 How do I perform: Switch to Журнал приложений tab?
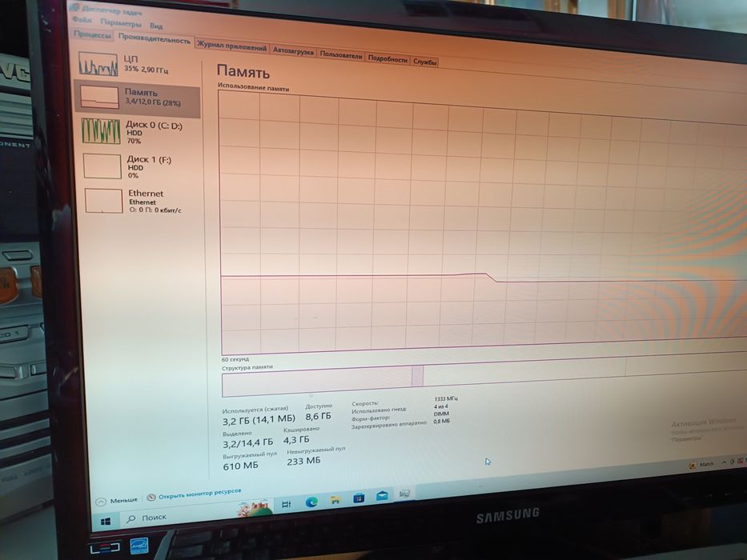pyautogui.click(x=231, y=48)
